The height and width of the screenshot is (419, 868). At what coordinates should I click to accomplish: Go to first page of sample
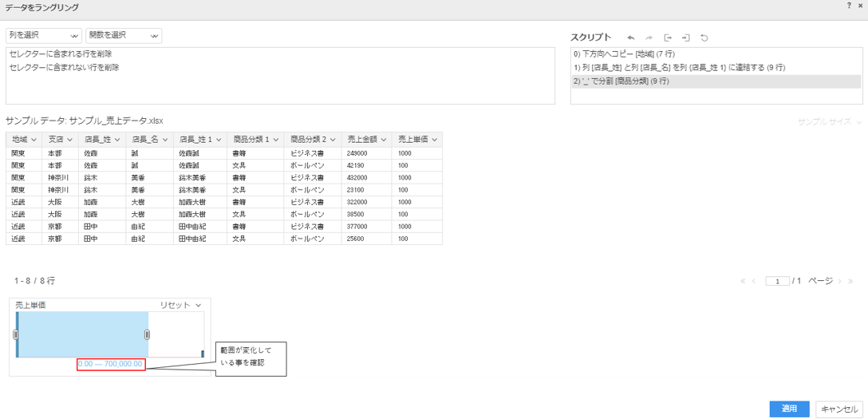(743, 281)
